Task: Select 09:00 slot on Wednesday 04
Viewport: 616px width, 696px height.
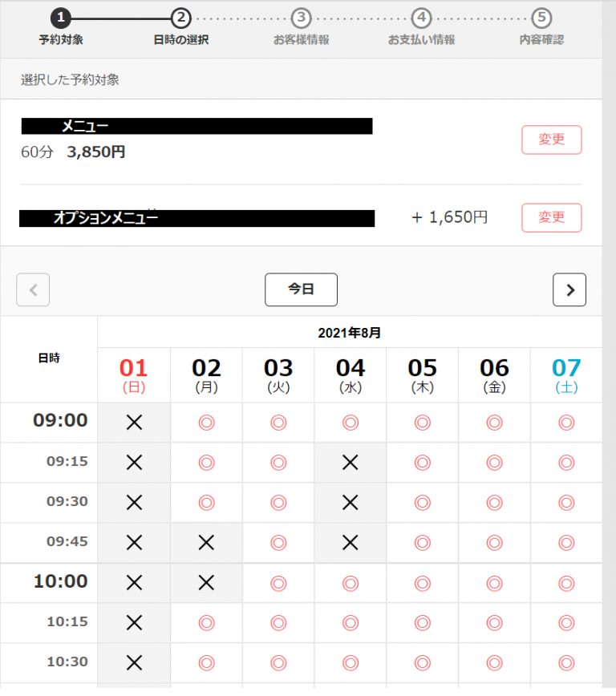Action: tap(350, 423)
